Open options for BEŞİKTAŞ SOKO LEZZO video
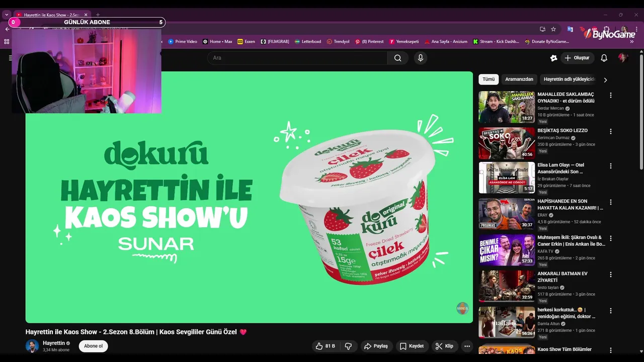 (611, 131)
